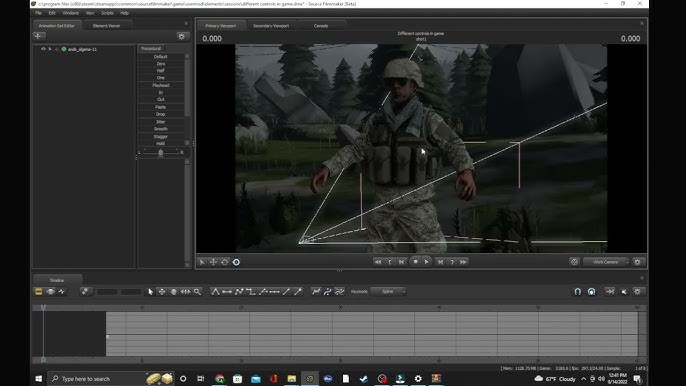Switch to the Element Viewer tab
Screen dimensions: 686x386
pos(106,26)
